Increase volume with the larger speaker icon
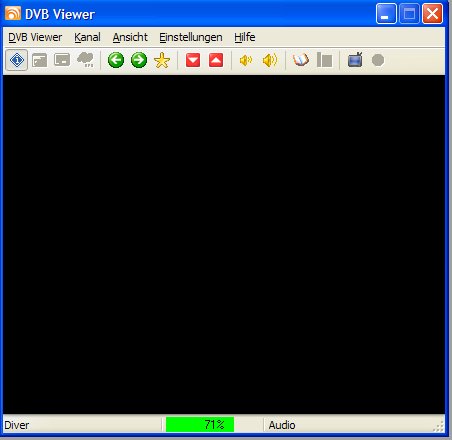 click(x=270, y=60)
